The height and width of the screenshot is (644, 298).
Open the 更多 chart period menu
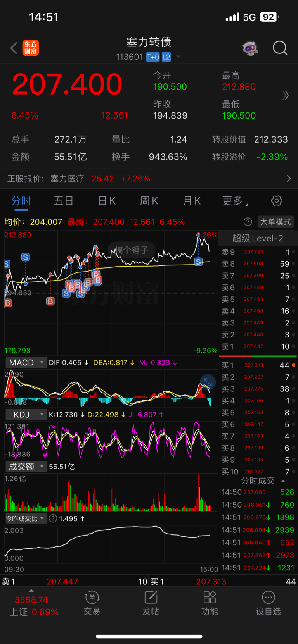click(x=235, y=201)
